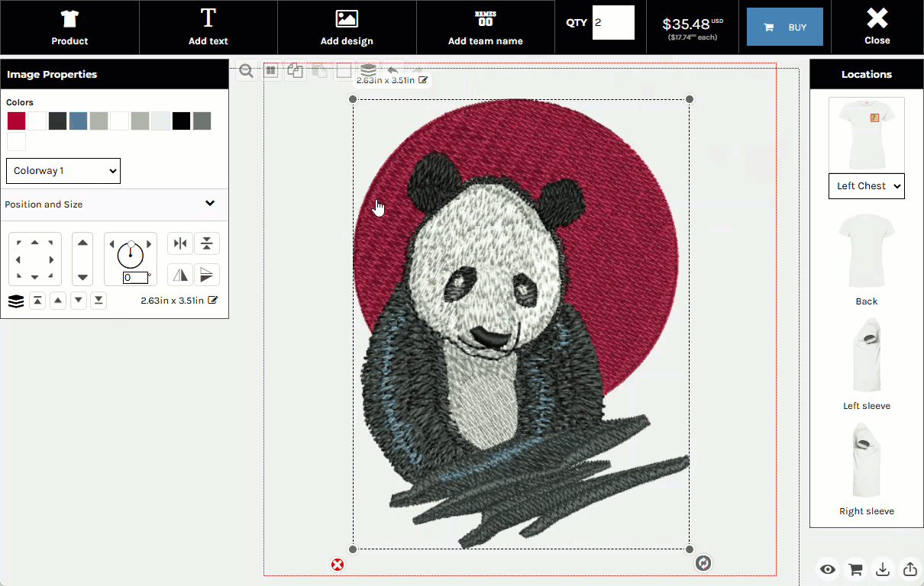This screenshot has height=586, width=924.
Task: Select the flip vertical icon in Position and Size
Action: pos(206,275)
